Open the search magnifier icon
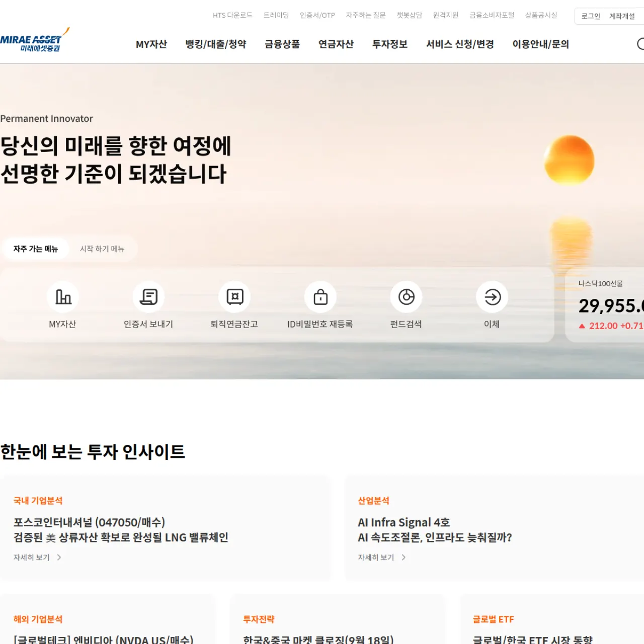 tap(641, 44)
